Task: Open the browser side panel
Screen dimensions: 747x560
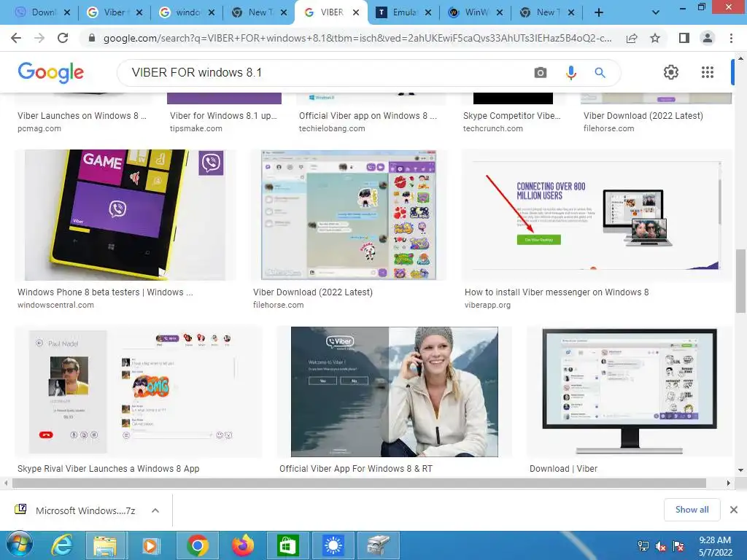Action: tap(684, 38)
